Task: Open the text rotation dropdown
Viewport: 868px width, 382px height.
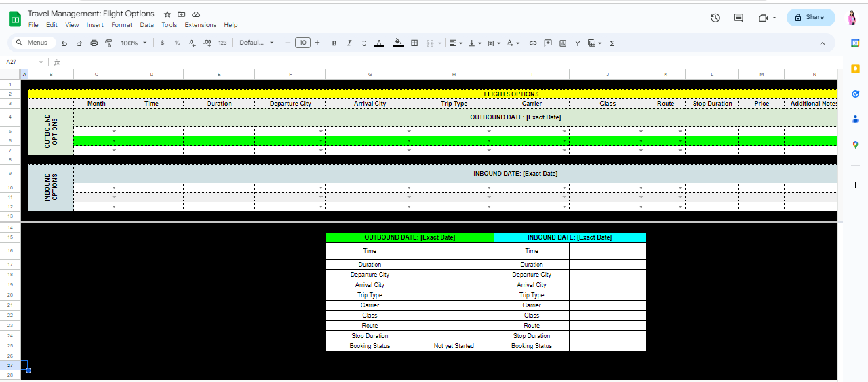Action: point(513,43)
